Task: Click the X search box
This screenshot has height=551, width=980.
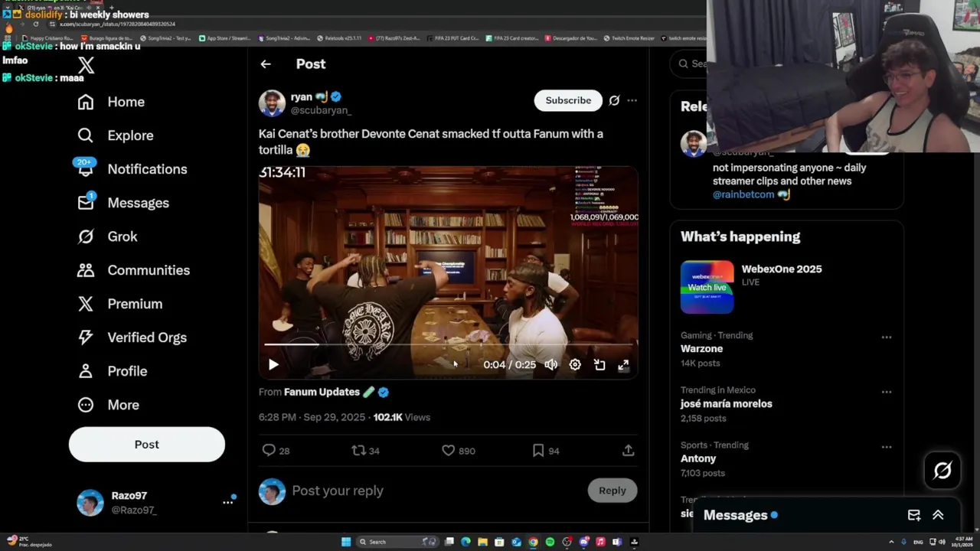Action: pyautogui.click(x=689, y=64)
